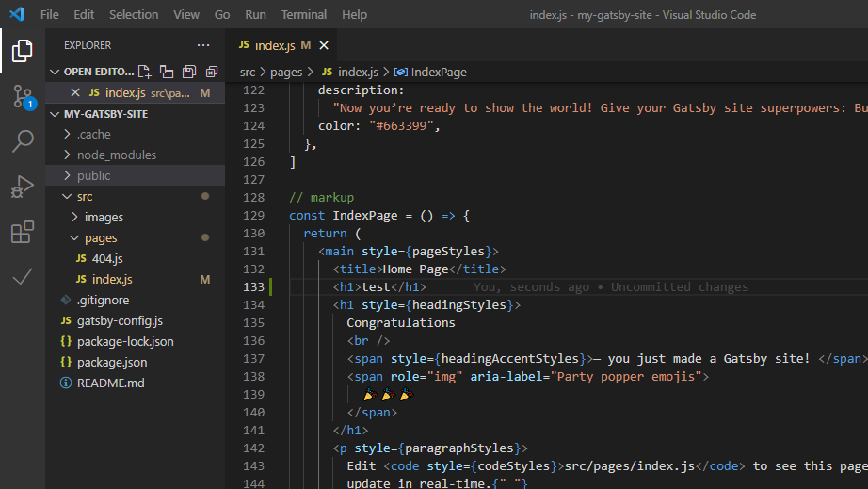Open the Selection menu

click(x=134, y=14)
